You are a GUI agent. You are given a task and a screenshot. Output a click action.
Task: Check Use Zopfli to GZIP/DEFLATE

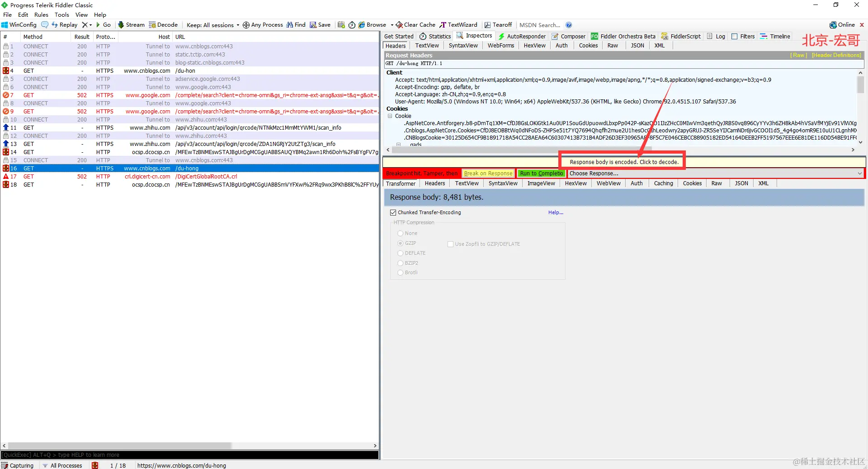click(450, 244)
